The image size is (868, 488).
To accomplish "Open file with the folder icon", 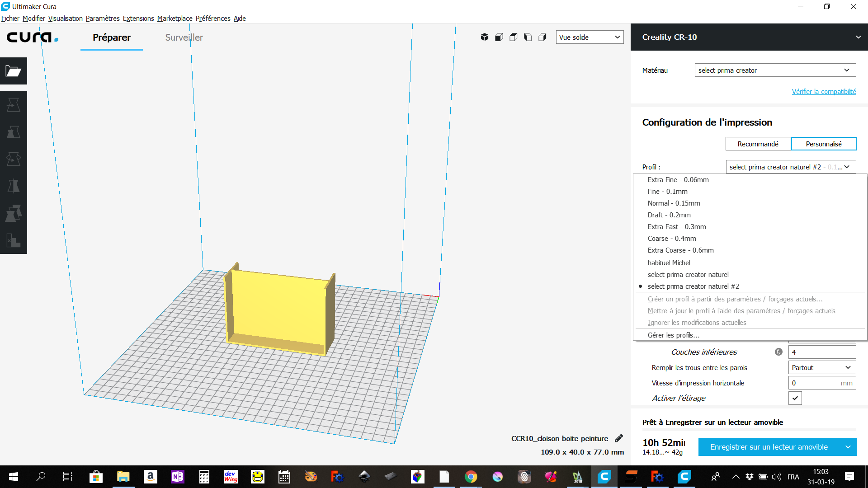I will coord(14,71).
